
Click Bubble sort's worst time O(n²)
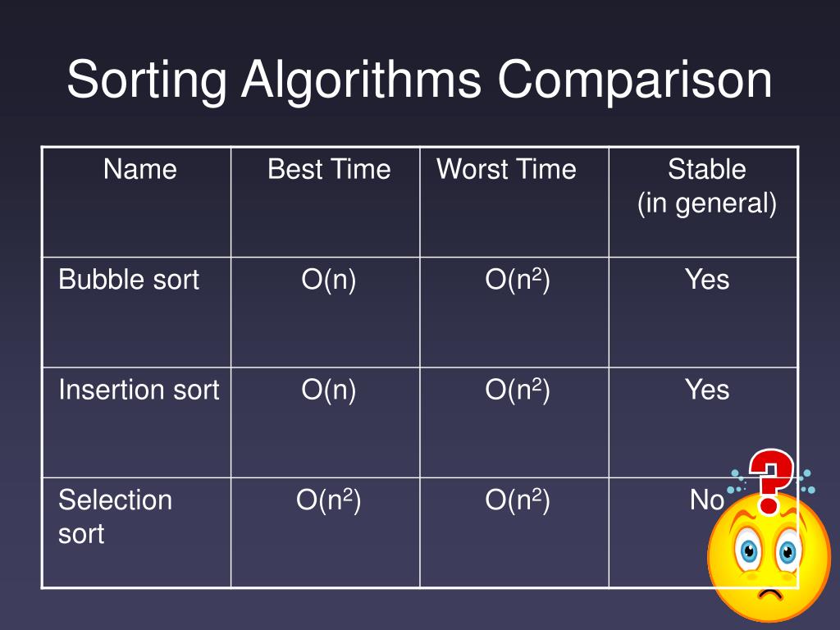[x=518, y=280]
